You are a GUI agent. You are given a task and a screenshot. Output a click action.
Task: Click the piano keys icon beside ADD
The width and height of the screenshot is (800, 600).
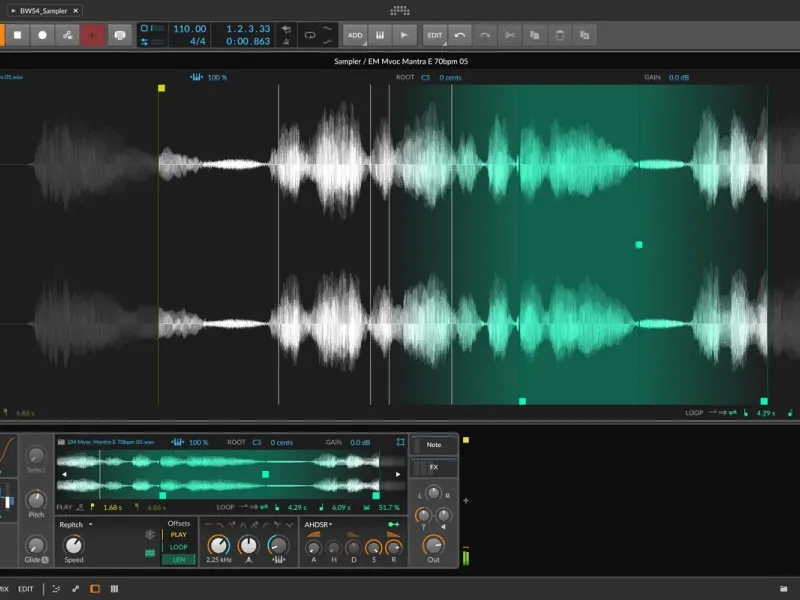tap(380, 35)
